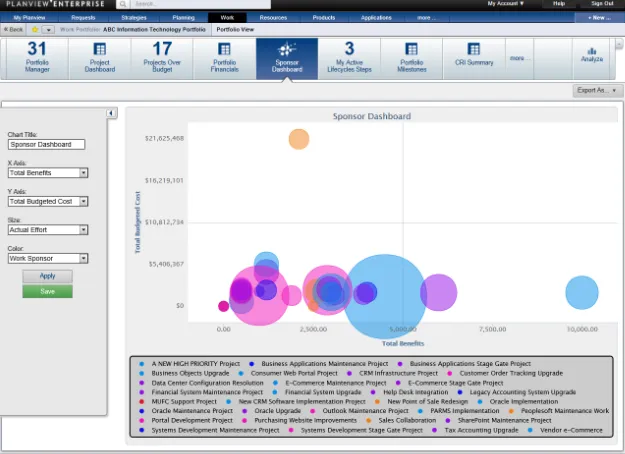Switch to the Products tab
This screenshot has height=454, width=625.
click(x=324, y=18)
